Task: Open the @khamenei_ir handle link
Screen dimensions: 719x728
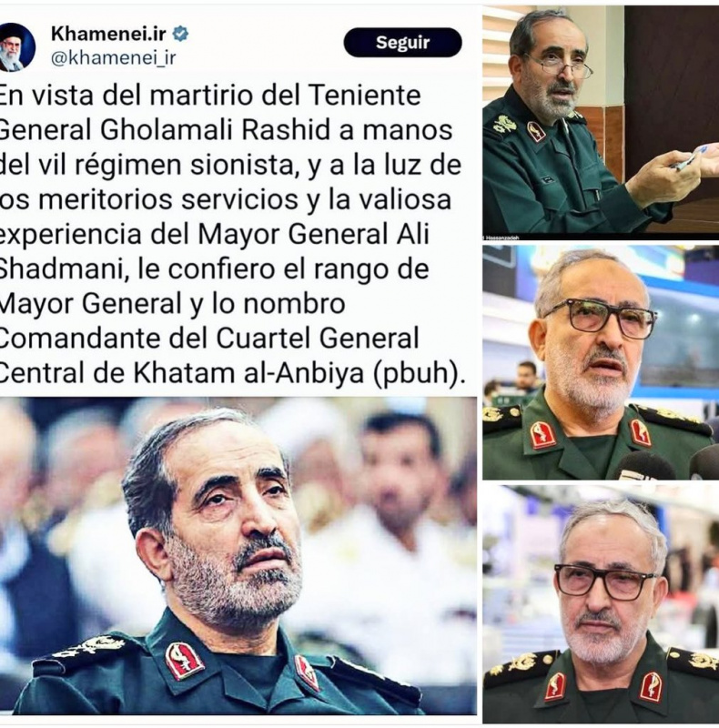Action: click(x=114, y=58)
